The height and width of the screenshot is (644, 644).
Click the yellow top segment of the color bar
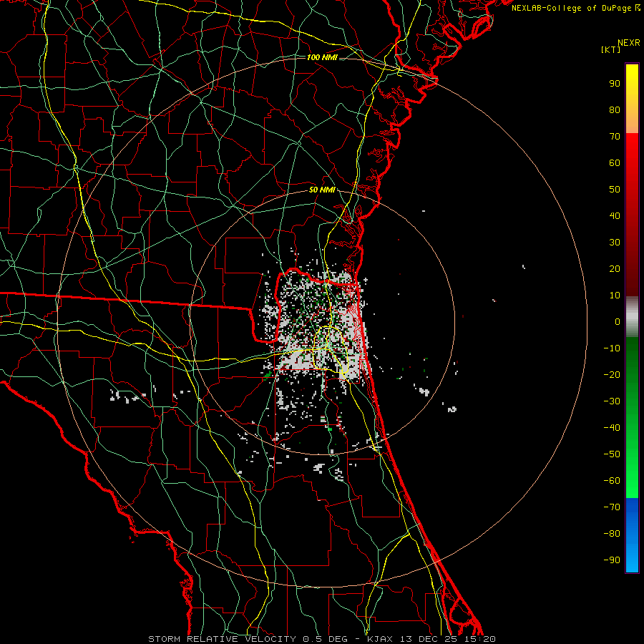coord(632,99)
